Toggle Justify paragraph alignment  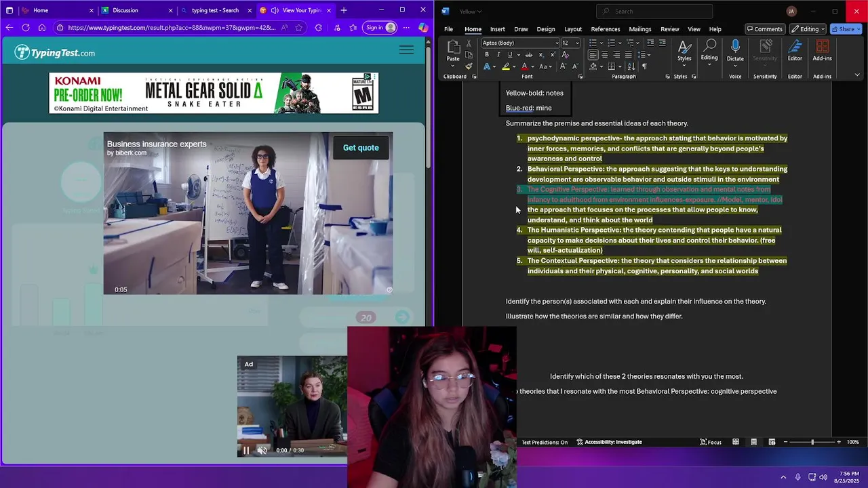[x=628, y=55]
